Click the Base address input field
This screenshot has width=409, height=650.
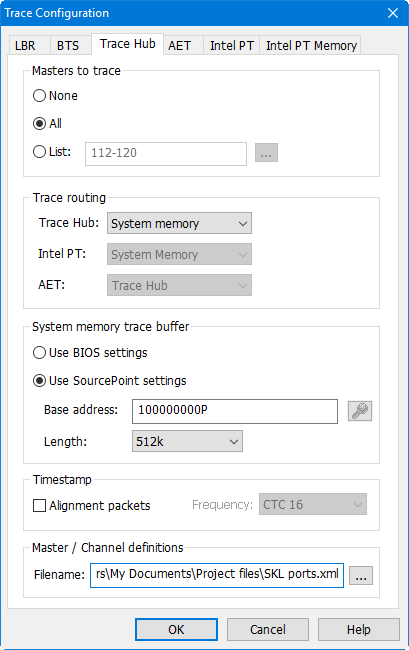235,411
